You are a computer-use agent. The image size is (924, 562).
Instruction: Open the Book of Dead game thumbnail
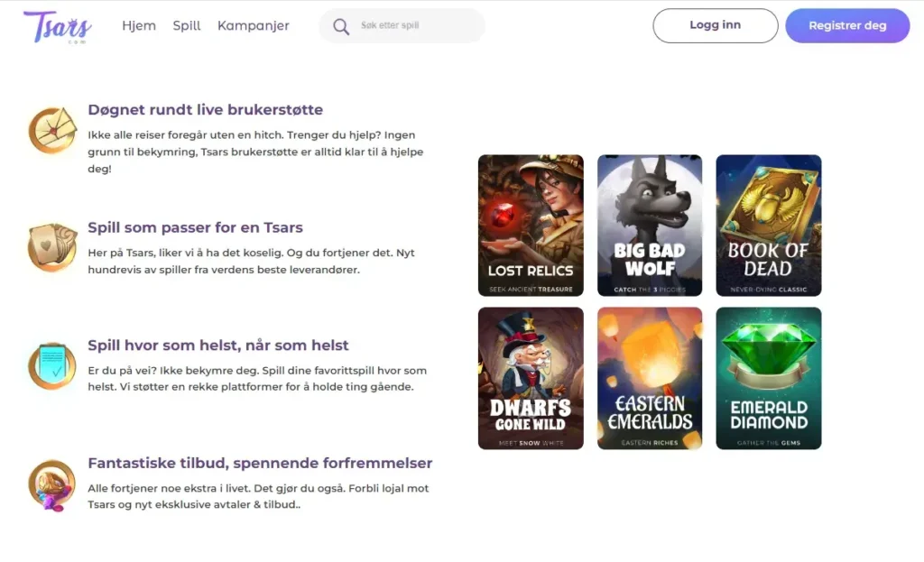pyautogui.click(x=769, y=226)
